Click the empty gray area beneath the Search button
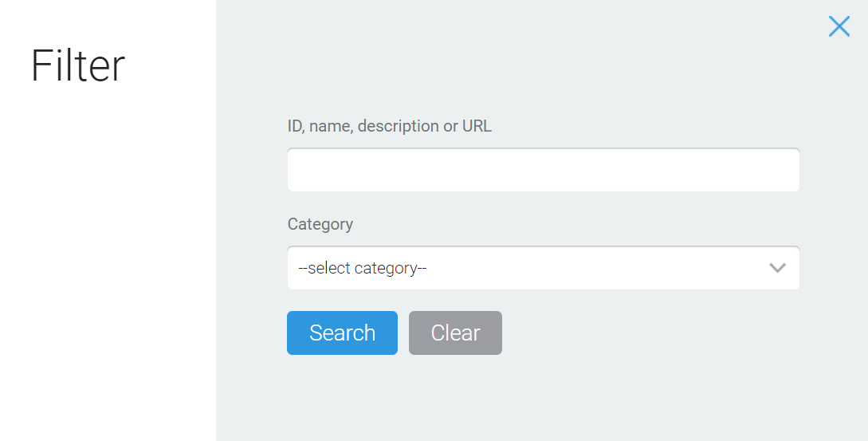 342,398
